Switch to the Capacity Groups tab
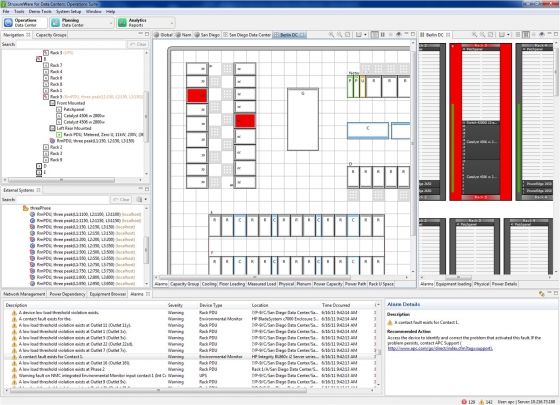This screenshot has width=560, height=405. click(x=51, y=35)
